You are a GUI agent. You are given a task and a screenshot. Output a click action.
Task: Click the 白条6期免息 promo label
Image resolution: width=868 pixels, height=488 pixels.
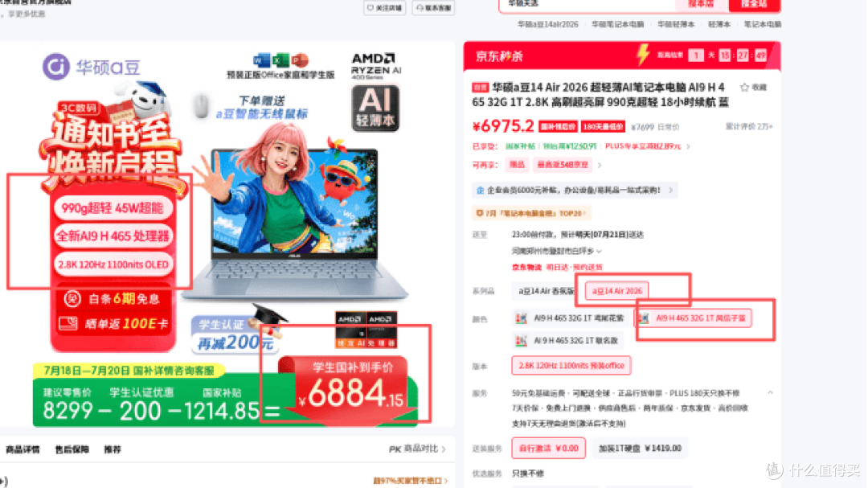click(x=113, y=299)
